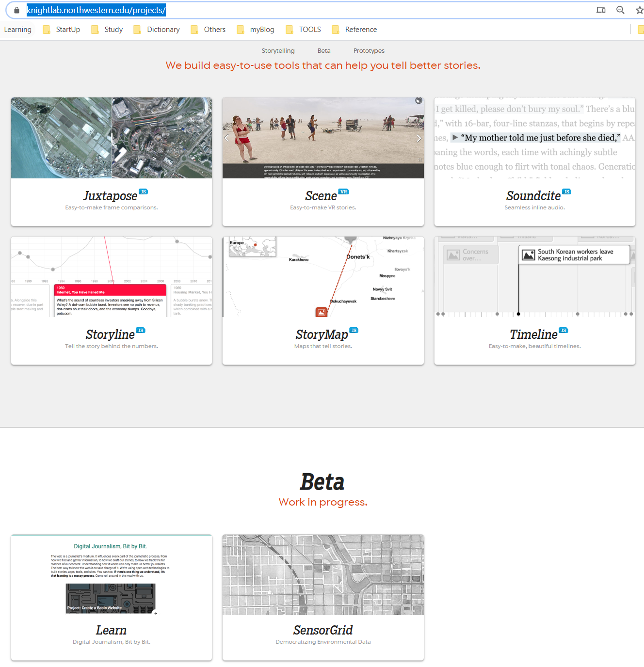
Task: Click the lock icon in address bar
Action: (16, 10)
